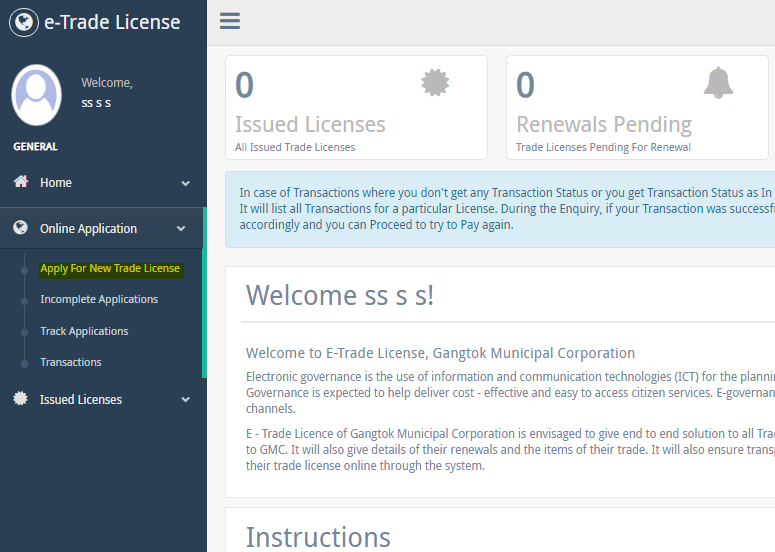Collapse the Online Application chevron
Viewport: 775px width, 552px height.
(x=181, y=229)
